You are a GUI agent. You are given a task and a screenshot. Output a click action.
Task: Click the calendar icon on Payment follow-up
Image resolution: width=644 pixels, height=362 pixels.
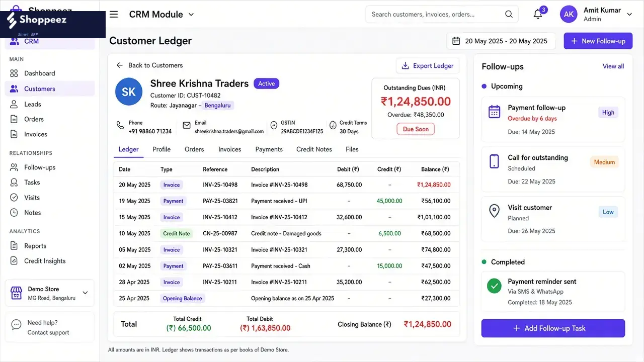pos(495,112)
